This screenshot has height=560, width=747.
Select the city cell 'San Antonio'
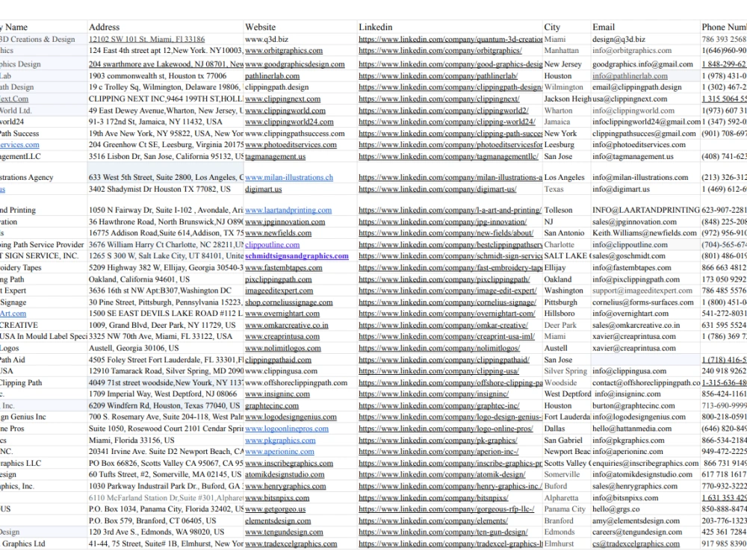coord(567,233)
